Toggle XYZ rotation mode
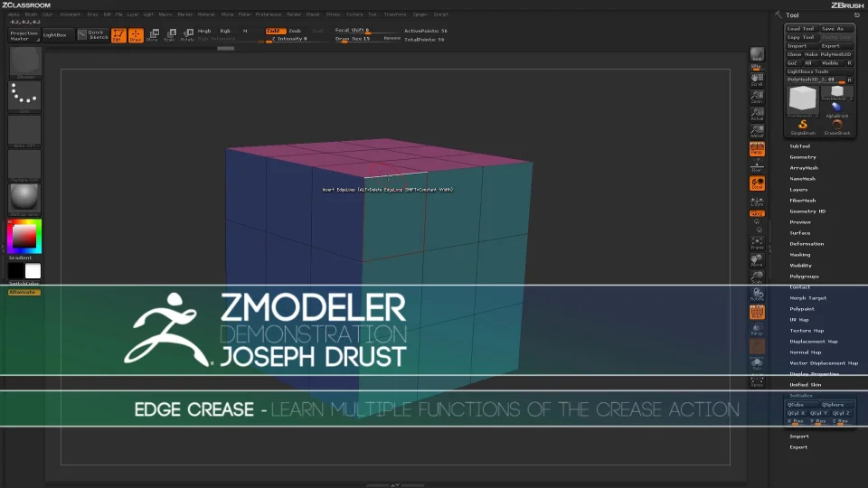This screenshot has width=868, height=488. coord(757,213)
